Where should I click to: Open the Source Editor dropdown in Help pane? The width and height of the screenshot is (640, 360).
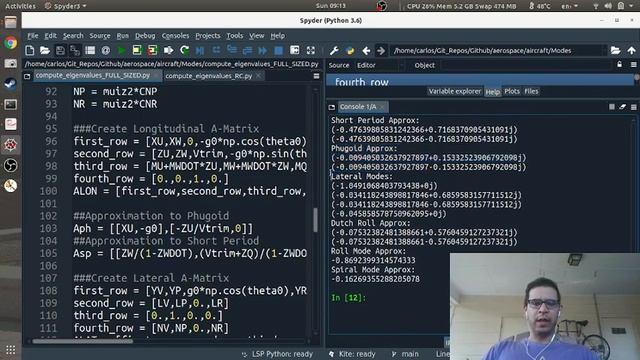click(x=379, y=65)
